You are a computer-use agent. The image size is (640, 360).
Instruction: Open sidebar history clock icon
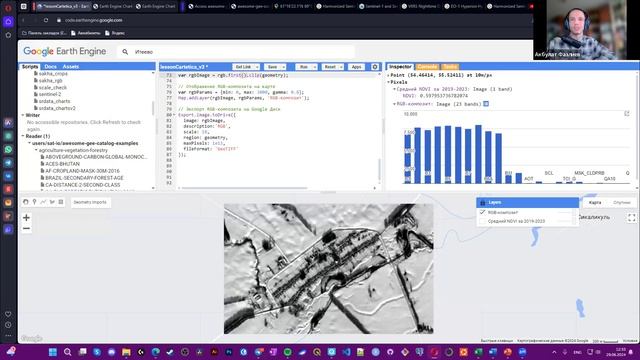click(x=8, y=325)
